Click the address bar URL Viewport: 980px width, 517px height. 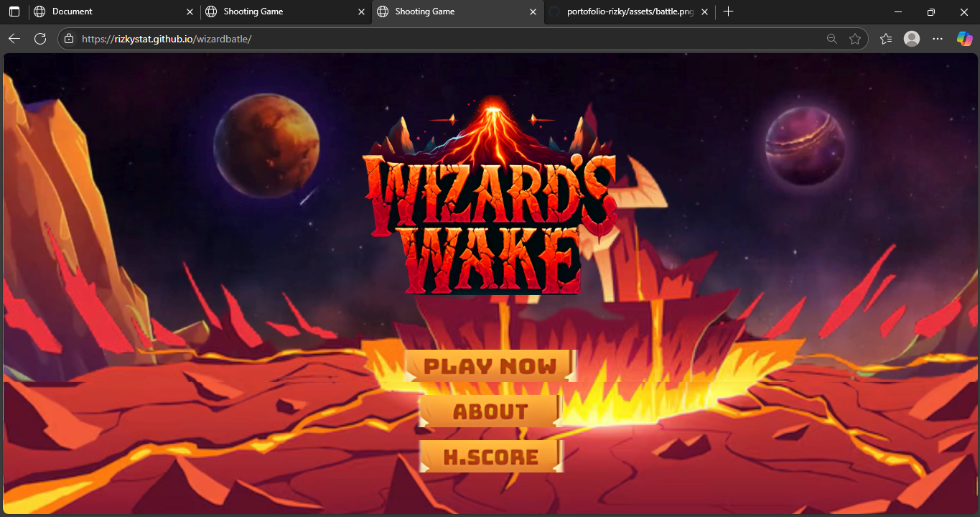167,39
